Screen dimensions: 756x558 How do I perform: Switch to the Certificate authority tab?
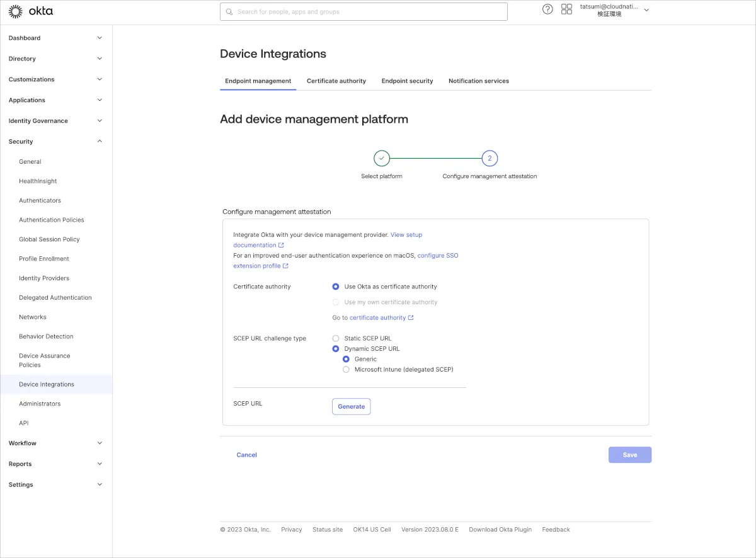336,81
